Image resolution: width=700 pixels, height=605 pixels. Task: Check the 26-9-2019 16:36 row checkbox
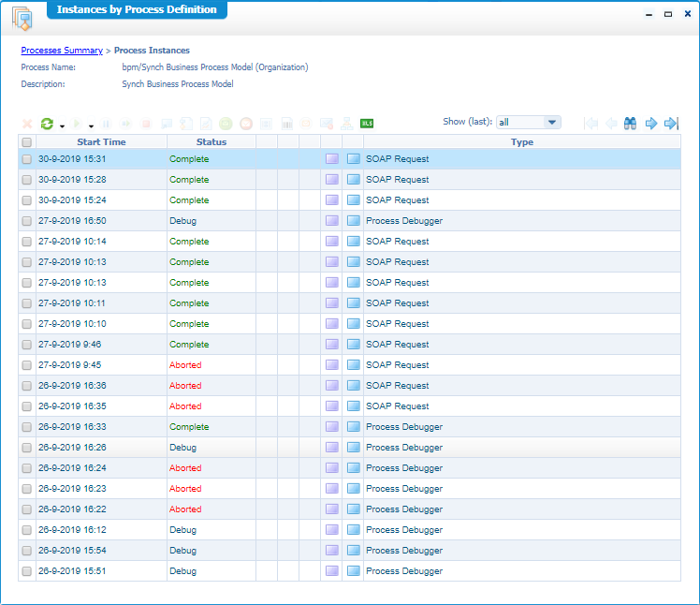27,386
